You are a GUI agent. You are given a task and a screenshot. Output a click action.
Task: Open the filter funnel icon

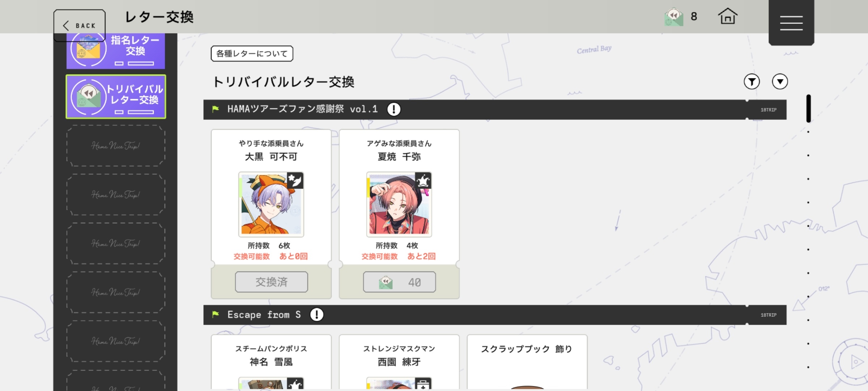tap(752, 81)
